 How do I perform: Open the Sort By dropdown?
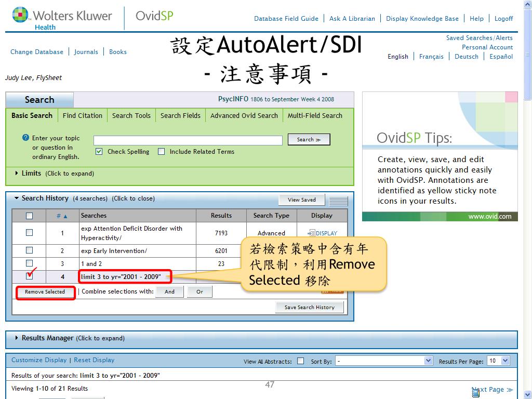(384, 361)
